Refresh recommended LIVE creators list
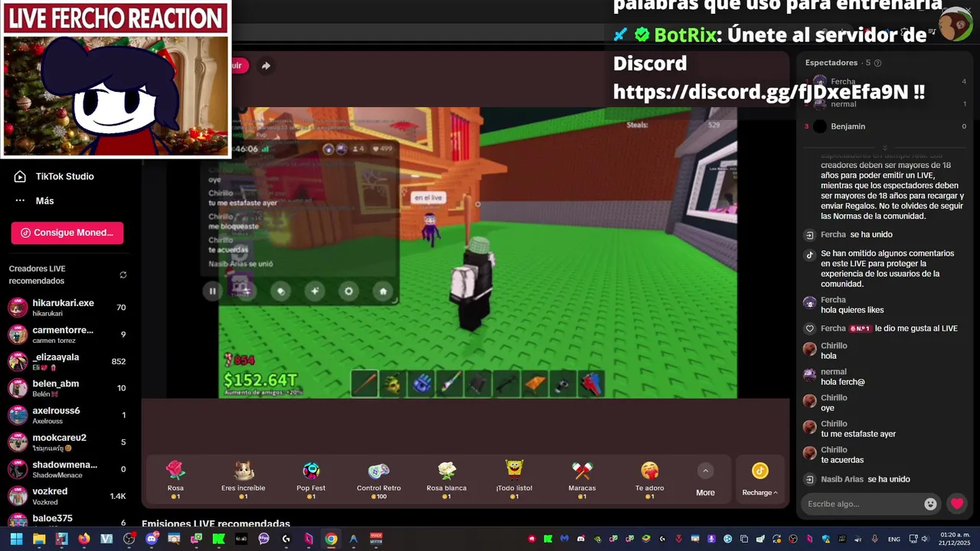The width and height of the screenshot is (980, 551). pos(123,275)
